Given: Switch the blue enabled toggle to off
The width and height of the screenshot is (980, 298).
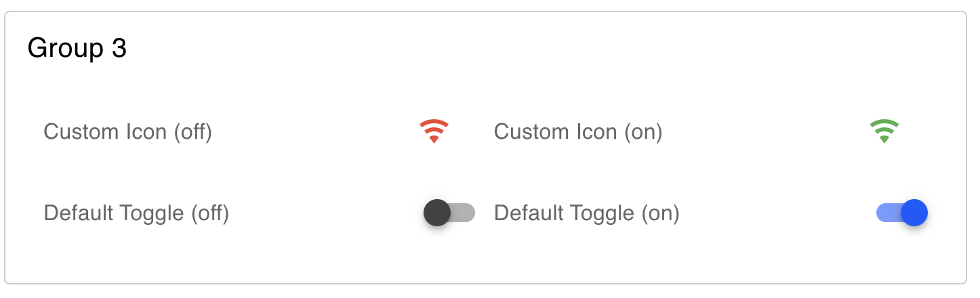Looking at the screenshot, I should pos(902,213).
